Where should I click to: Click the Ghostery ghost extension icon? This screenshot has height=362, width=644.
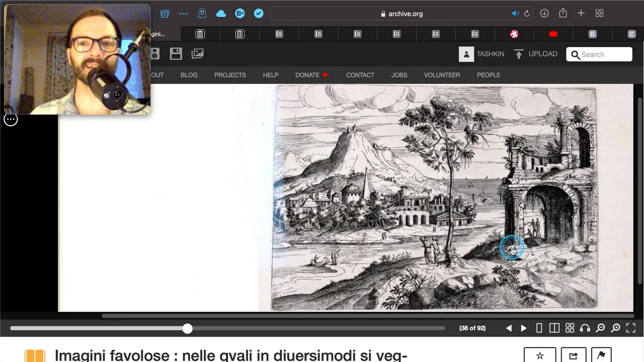[202, 14]
